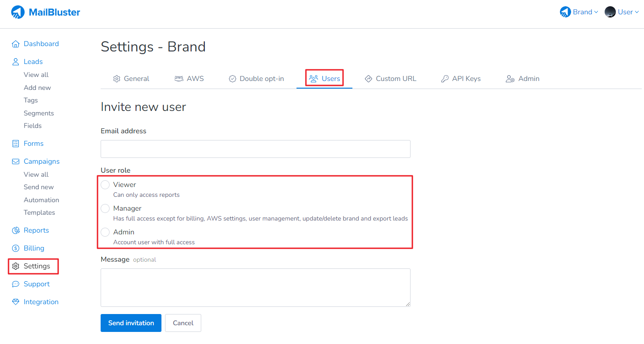644x344 pixels.
Task: Switch to the AWS settings tab
Action: (x=189, y=79)
